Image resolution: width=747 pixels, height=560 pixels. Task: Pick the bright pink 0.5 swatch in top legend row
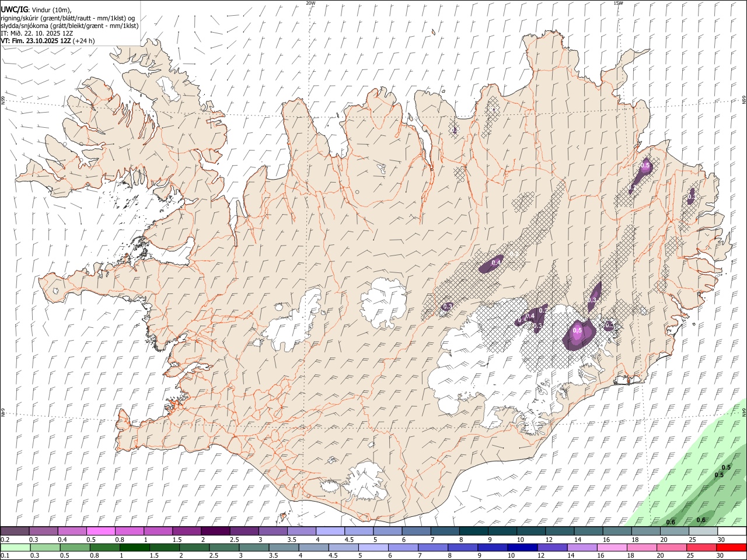[x=100, y=531]
